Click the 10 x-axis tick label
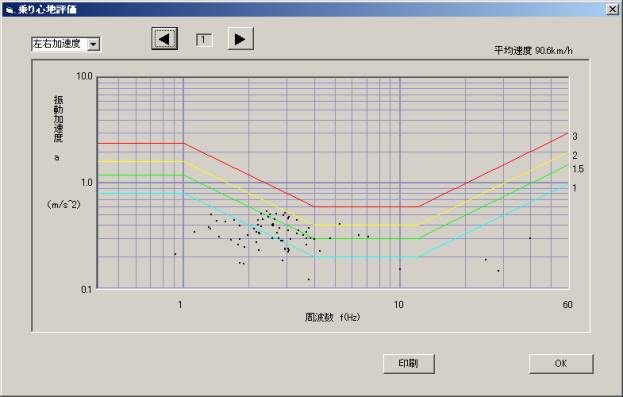The height and width of the screenshot is (397, 623). click(x=399, y=304)
